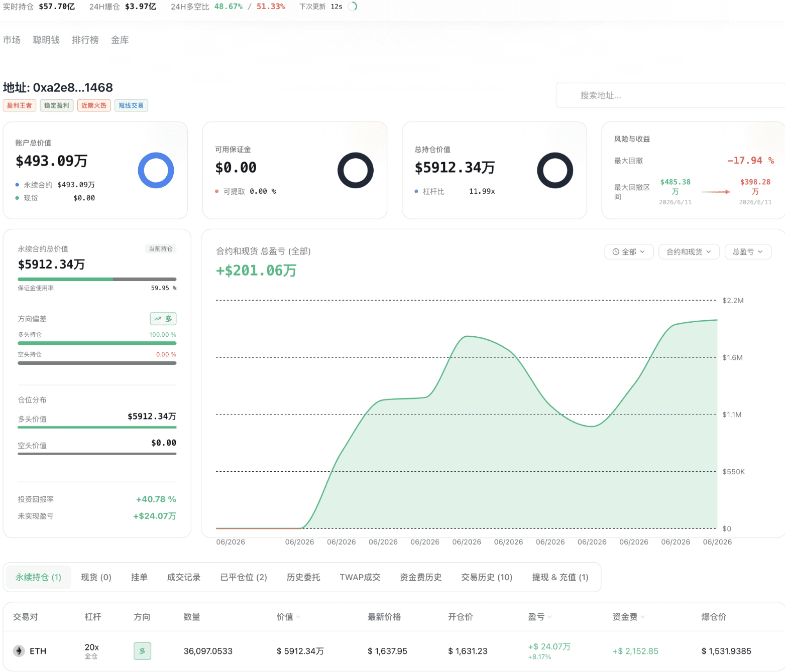Click the 近期火热 tag
Image resolution: width=785 pixels, height=672 pixels.
point(94,105)
